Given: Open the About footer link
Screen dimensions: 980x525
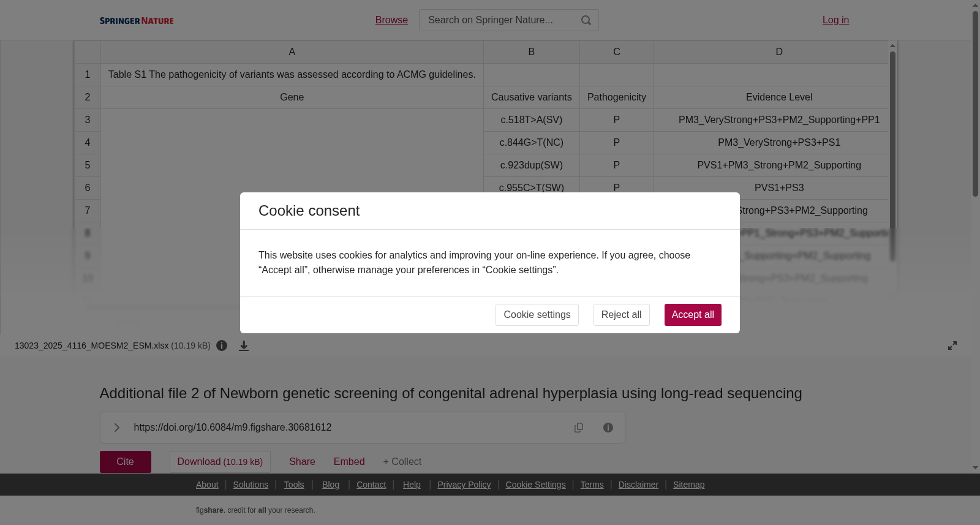Looking at the screenshot, I should tap(207, 485).
